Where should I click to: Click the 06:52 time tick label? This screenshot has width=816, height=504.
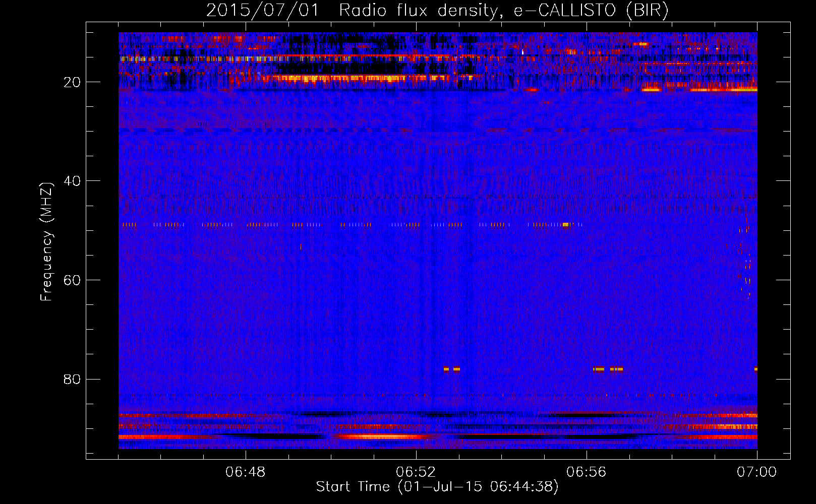click(x=416, y=472)
